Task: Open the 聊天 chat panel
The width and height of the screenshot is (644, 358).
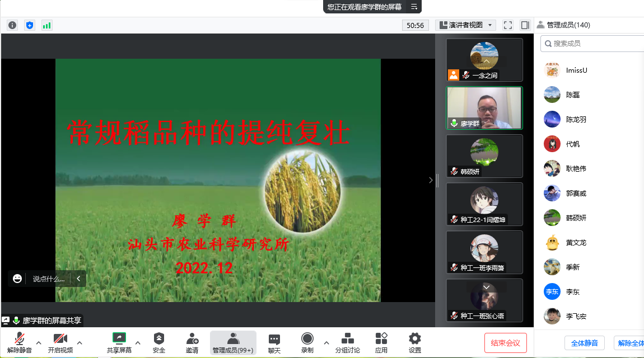Action: [274, 343]
